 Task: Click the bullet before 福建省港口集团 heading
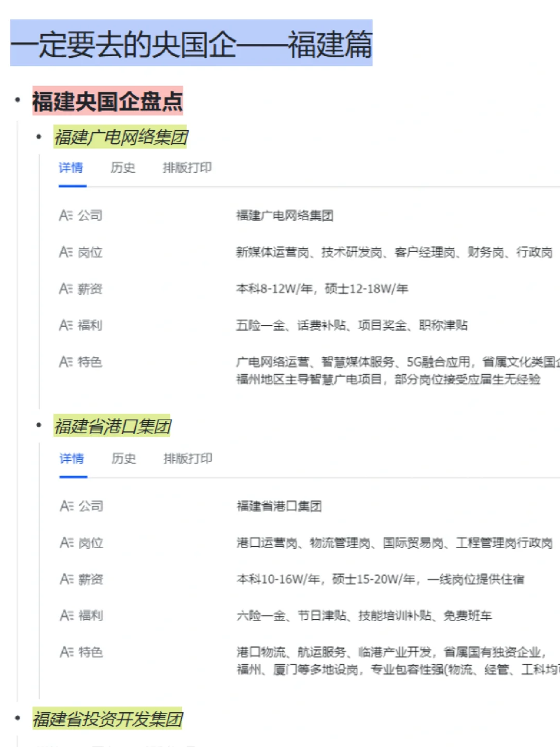38,425
